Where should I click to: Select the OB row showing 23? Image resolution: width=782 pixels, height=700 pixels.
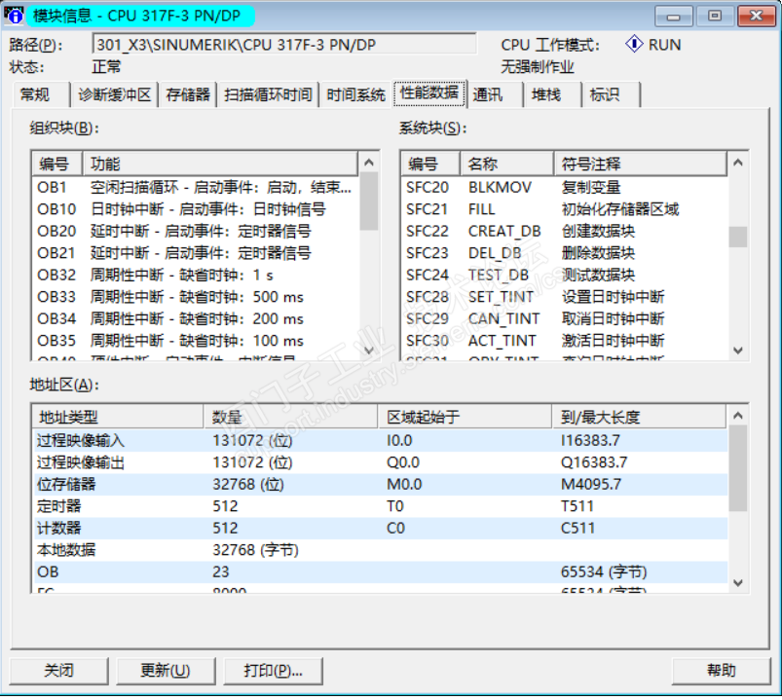point(380,572)
